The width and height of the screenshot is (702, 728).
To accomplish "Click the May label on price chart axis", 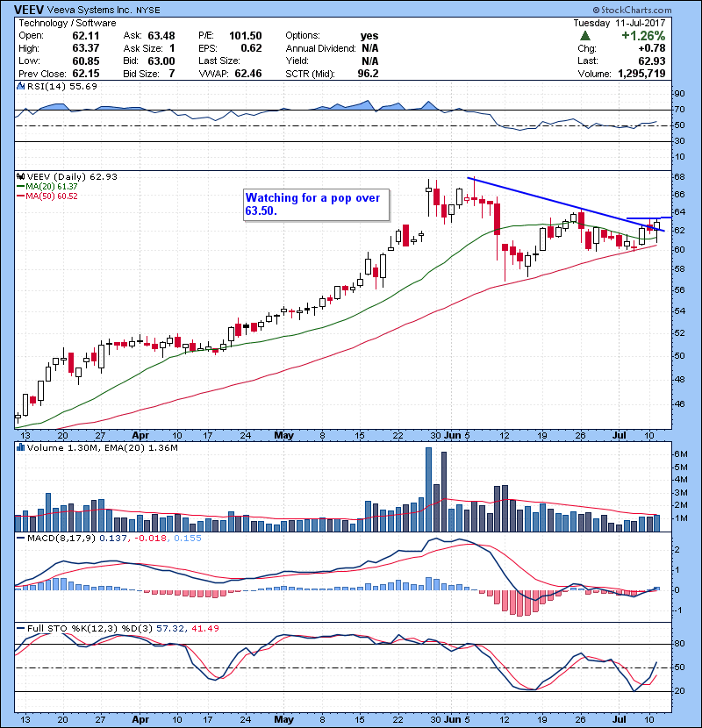I will [x=283, y=436].
